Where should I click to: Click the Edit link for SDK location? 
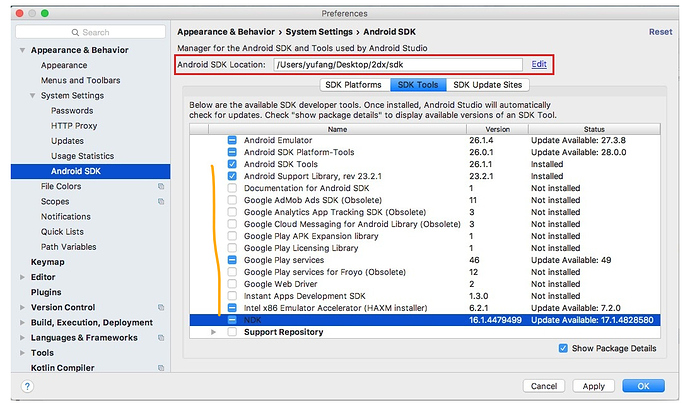point(539,64)
